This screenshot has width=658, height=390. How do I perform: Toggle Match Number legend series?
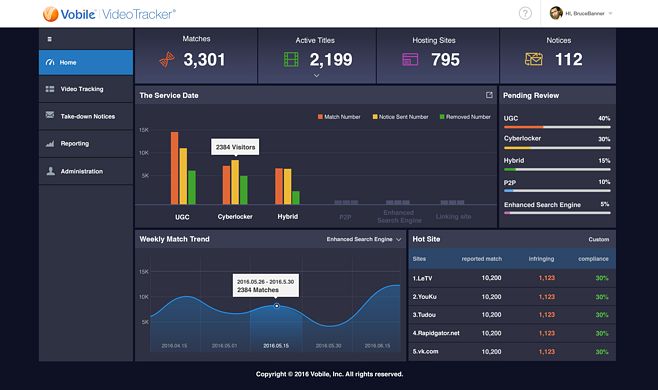click(x=339, y=117)
